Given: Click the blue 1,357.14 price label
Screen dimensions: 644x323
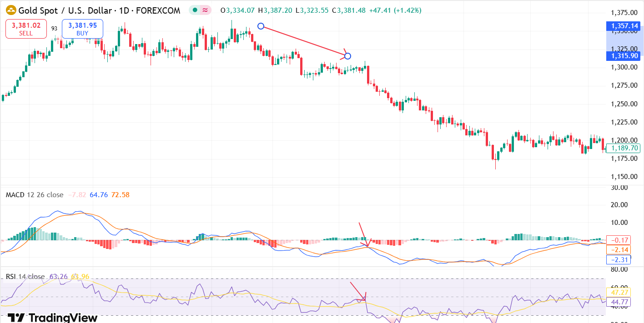Looking at the screenshot, I should [x=623, y=26].
